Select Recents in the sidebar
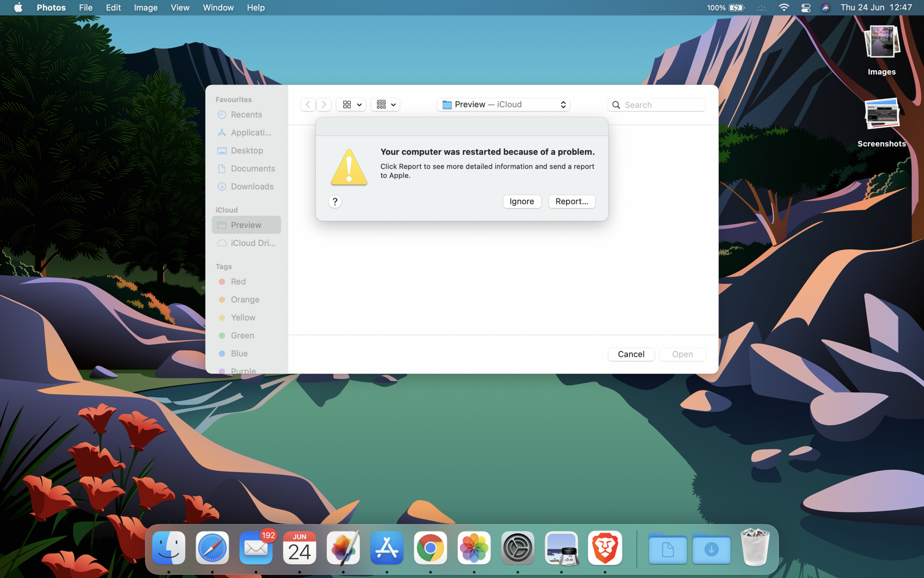This screenshot has width=924, height=578. [246, 115]
